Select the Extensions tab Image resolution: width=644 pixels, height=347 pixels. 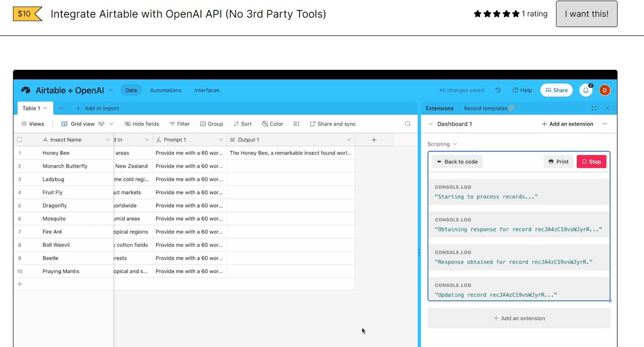[439, 108]
